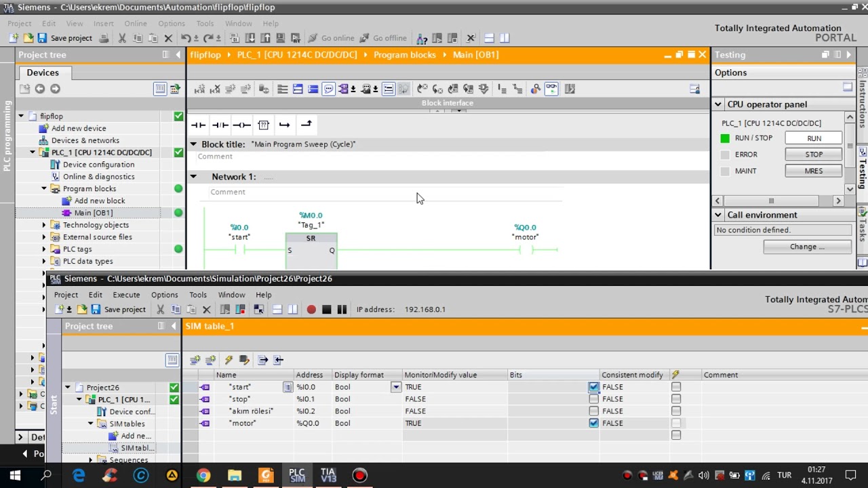Viewport: 868px width, 488px height.
Task: Collapse the flipflop project node
Action: point(21,117)
